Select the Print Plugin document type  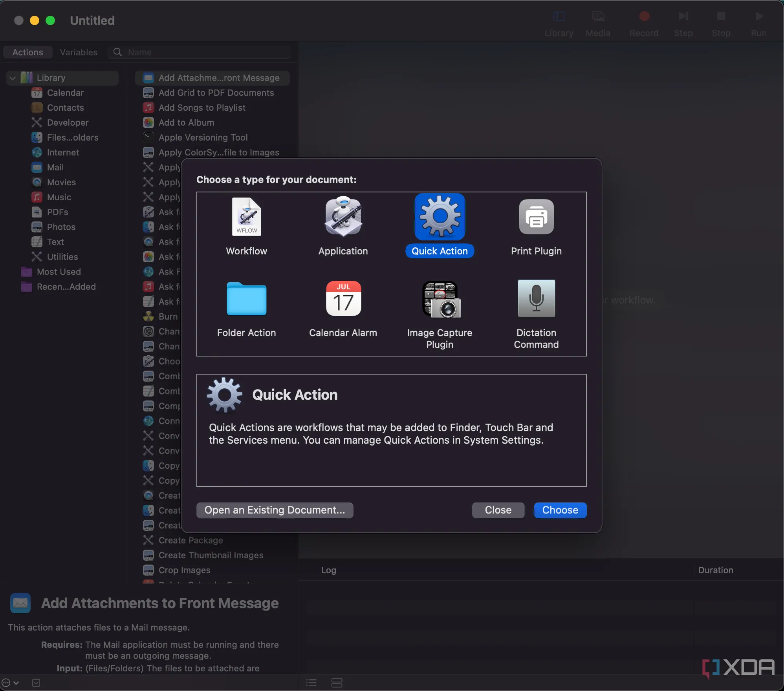[536, 227]
